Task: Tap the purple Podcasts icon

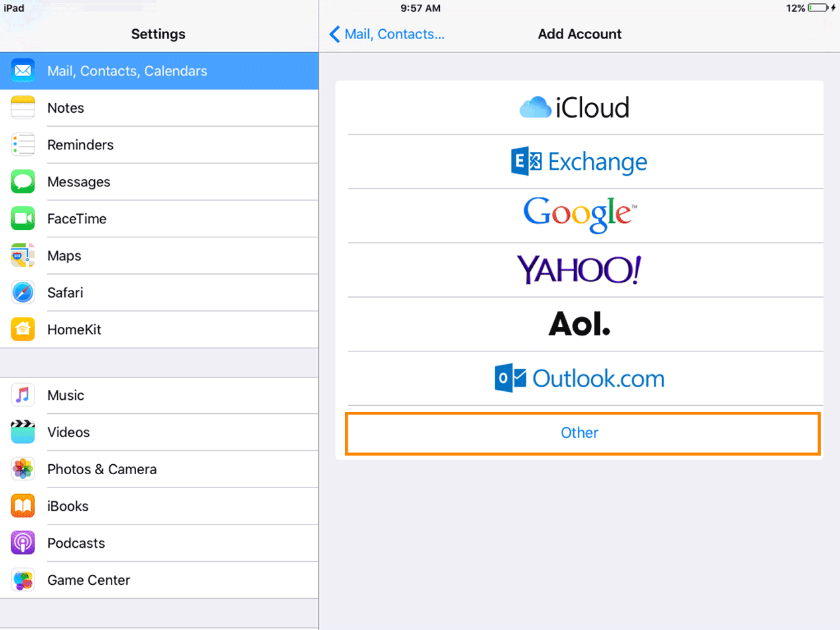Action: tap(23, 542)
